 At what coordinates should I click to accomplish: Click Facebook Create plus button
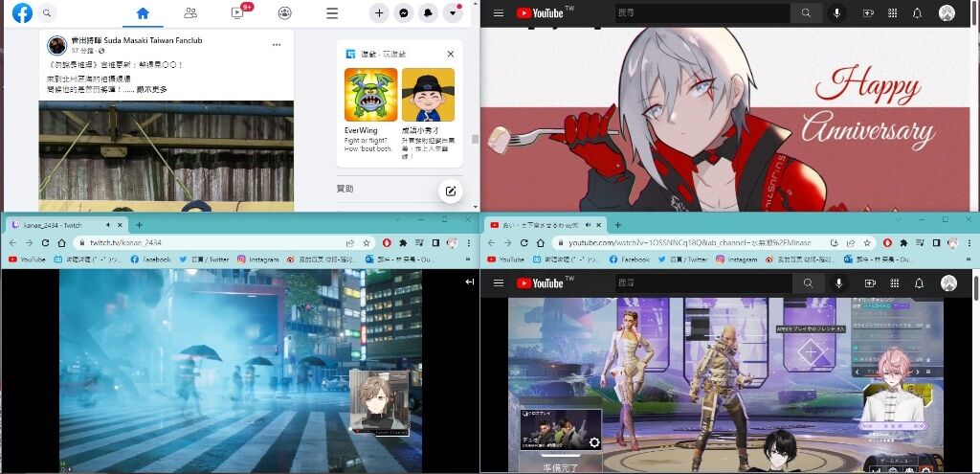[379, 12]
